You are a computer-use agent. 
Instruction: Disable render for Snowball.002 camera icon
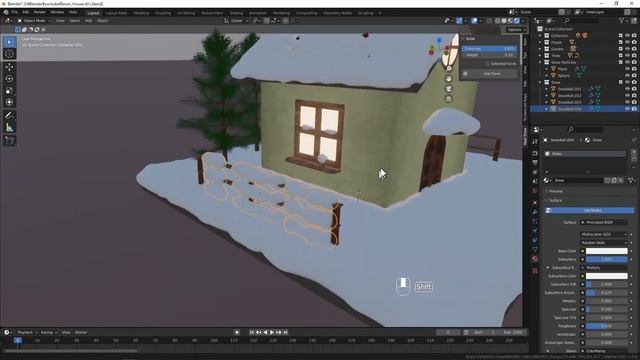[x=634, y=96]
